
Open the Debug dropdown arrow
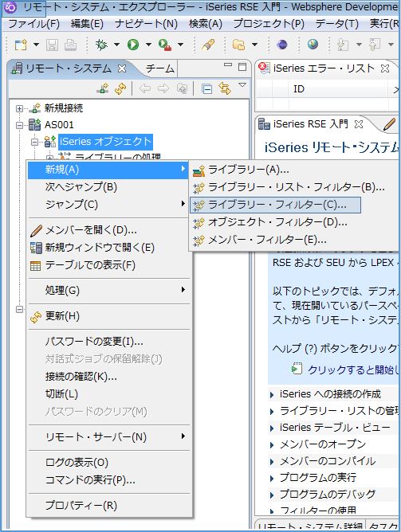pyautogui.click(x=116, y=45)
